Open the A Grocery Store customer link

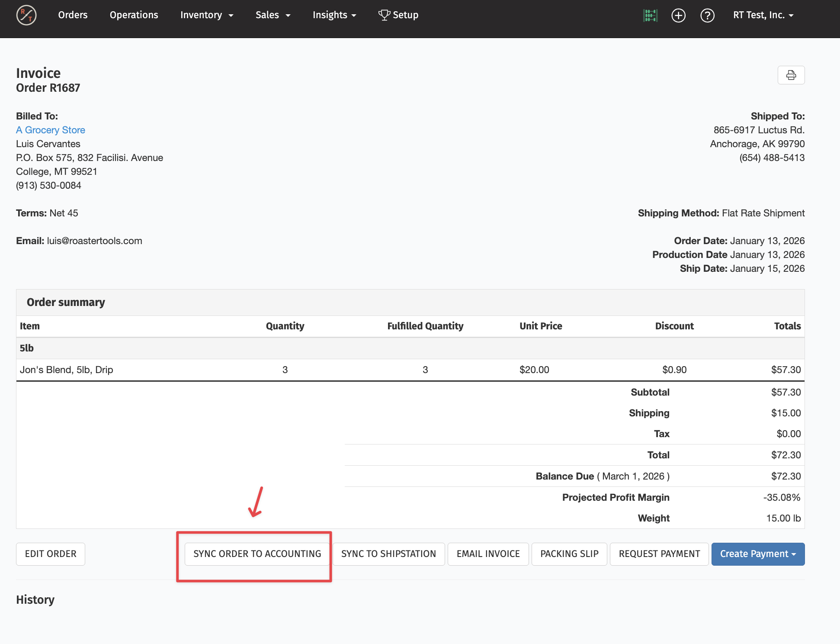coord(51,130)
